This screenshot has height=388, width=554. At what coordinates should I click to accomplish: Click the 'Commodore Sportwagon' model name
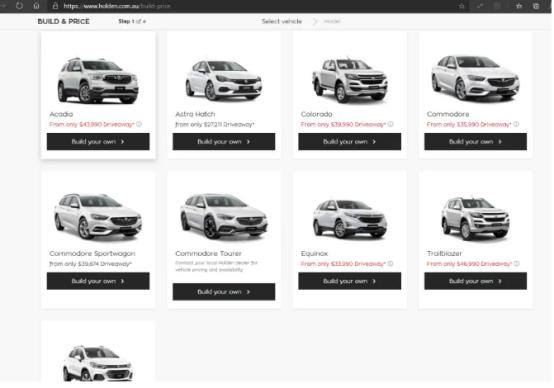click(x=92, y=253)
